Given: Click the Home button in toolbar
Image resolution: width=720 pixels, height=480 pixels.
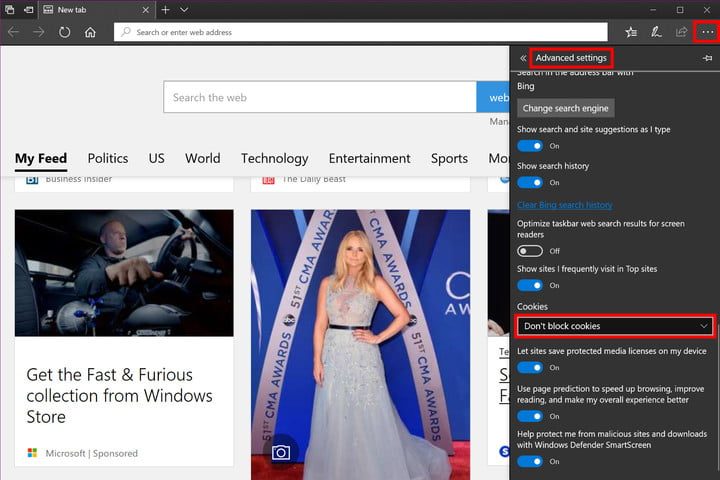Looking at the screenshot, I should (90, 32).
